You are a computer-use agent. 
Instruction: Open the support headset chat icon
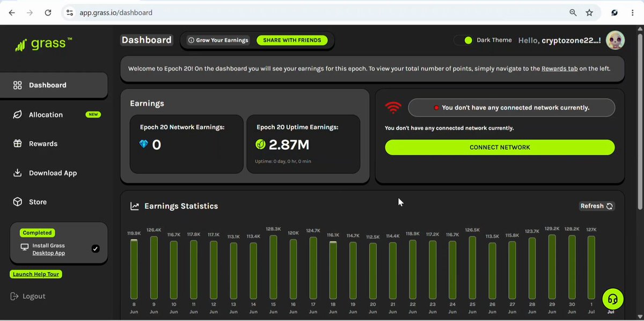tap(613, 299)
